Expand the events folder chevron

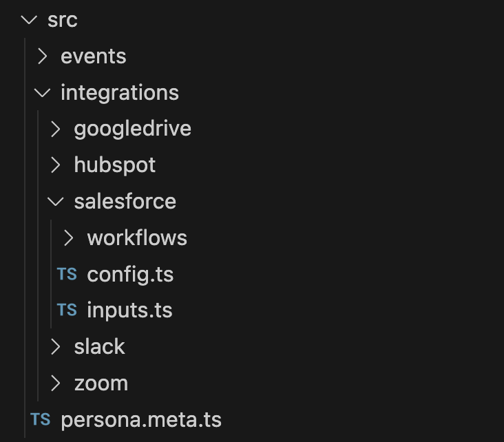click(x=43, y=56)
